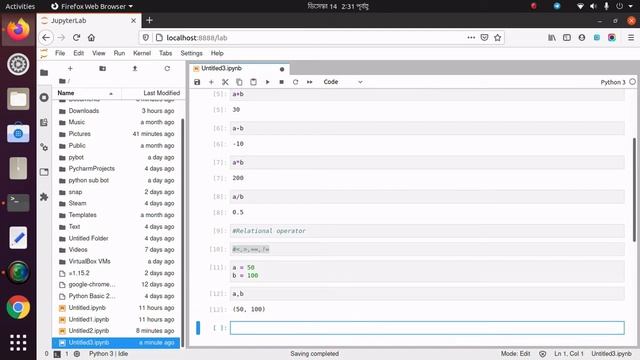
Task: Run the selected cell with play button
Action: coord(267,82)
